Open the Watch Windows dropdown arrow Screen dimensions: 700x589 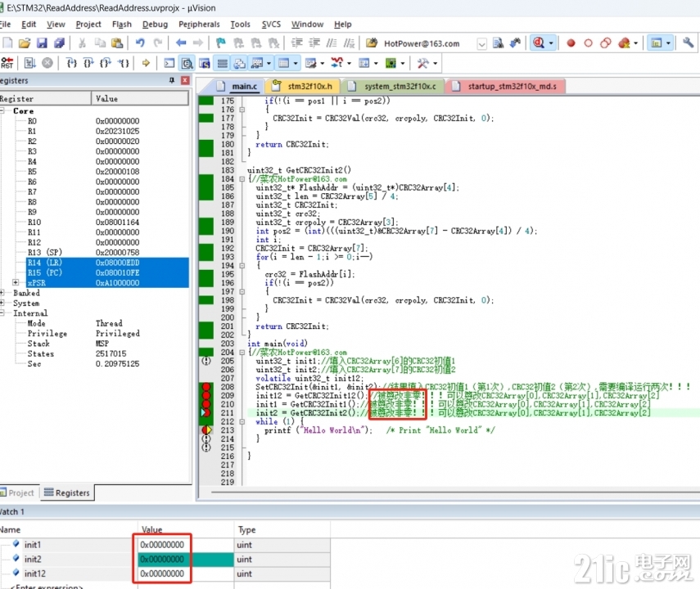pyautogui.click(x=269, y=63)
